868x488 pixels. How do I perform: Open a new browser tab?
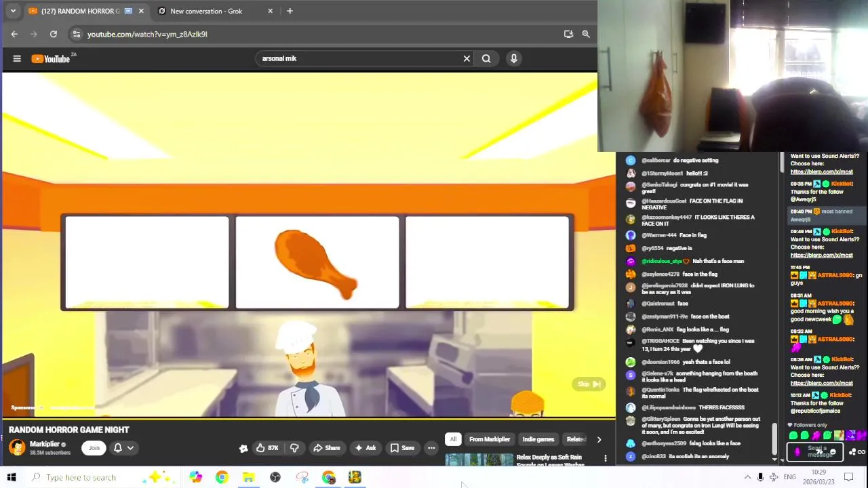[290, 11]
